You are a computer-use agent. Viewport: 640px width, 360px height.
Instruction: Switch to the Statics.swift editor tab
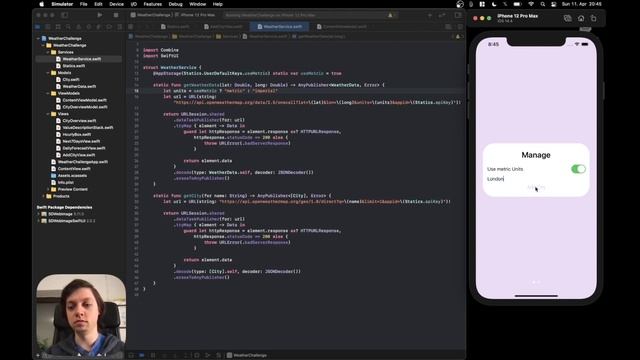click(175, 27)
